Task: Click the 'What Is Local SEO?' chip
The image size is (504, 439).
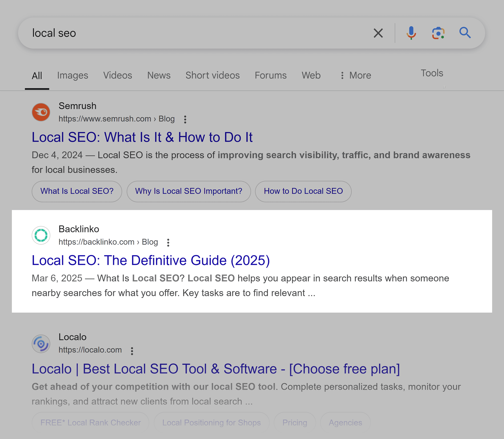Action: click(77, 191)
